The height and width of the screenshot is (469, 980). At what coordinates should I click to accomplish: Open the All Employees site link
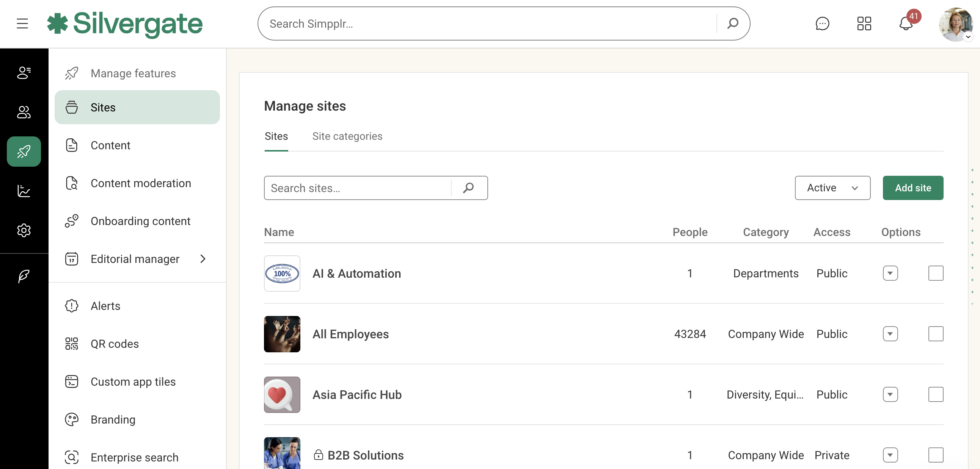[x=350, y=334]
